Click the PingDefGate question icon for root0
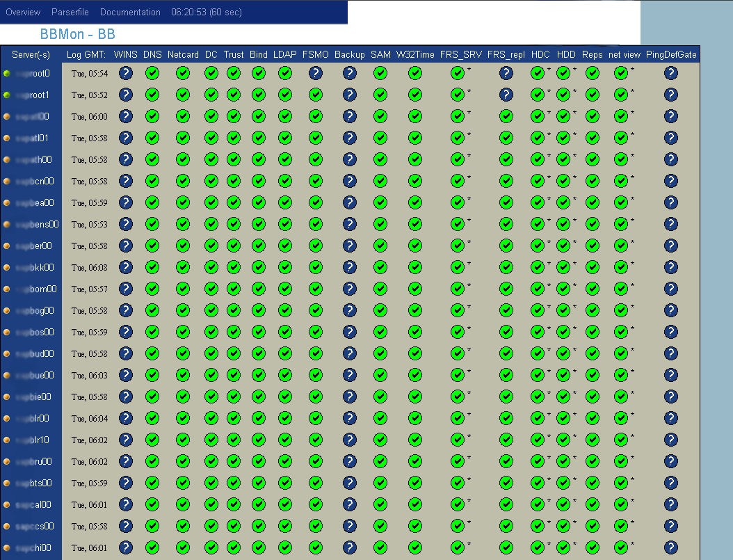 click(671, 73)
